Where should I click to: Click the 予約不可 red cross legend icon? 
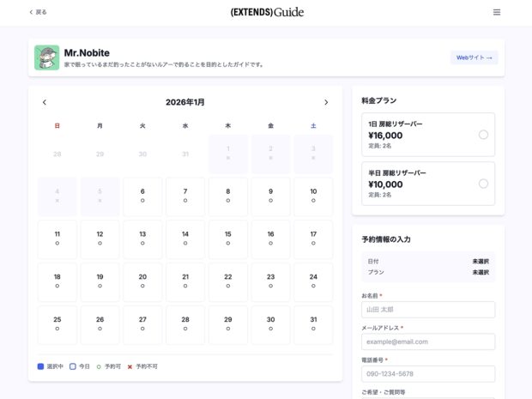130,366
